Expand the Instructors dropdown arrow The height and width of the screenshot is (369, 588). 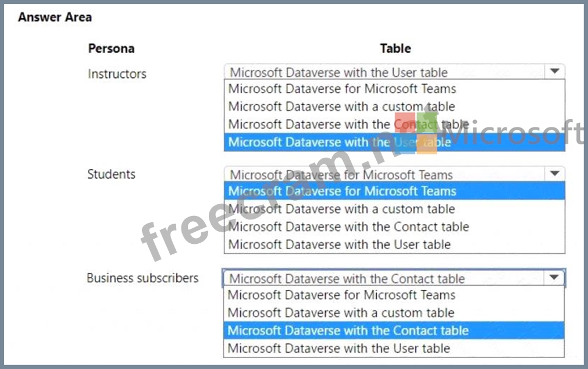(554, 72)
